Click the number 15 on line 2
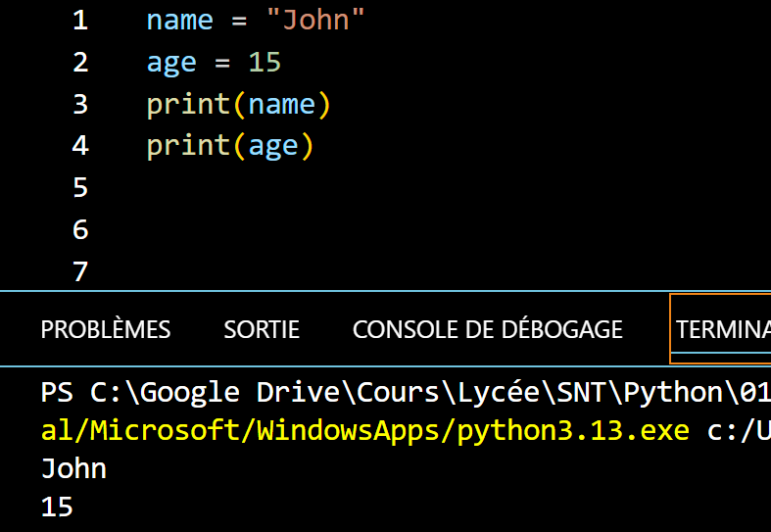The image size is (771, 532). point(265,63)
